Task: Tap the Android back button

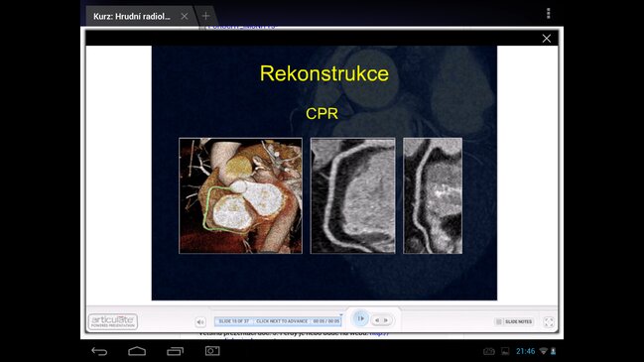Action: (99, 351)
